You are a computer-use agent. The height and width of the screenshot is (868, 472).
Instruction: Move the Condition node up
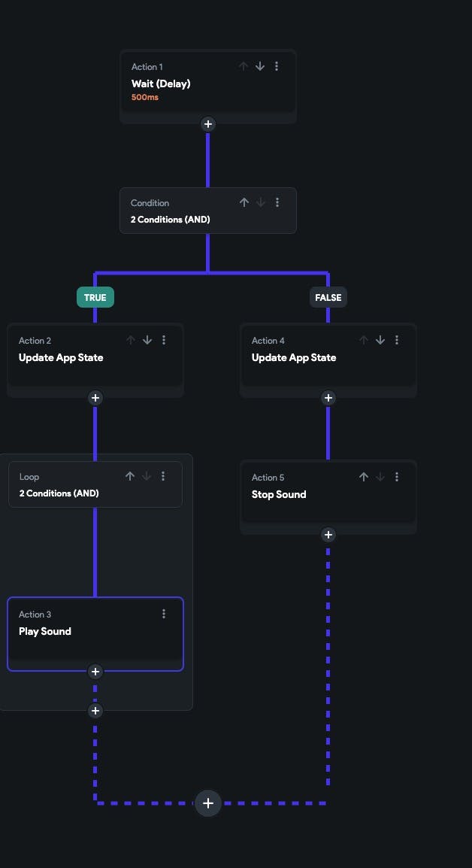tap(244, 202)
